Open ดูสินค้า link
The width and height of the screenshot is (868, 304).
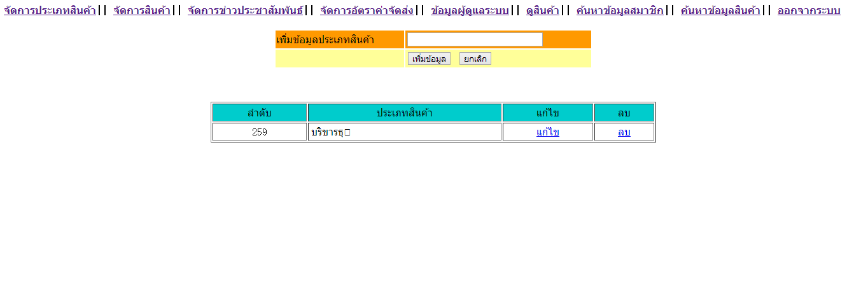click(x=543, y=11)
